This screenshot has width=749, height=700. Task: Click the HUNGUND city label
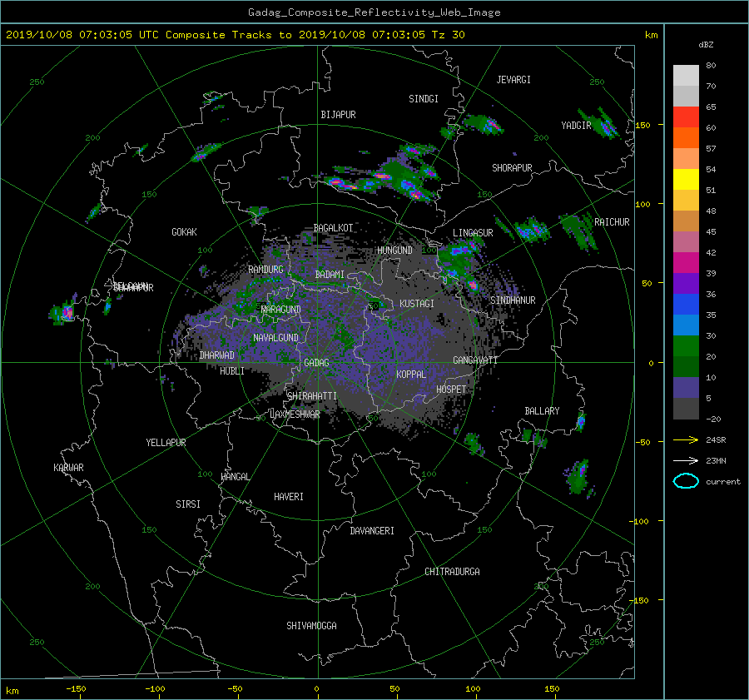[x=394, y=251]
